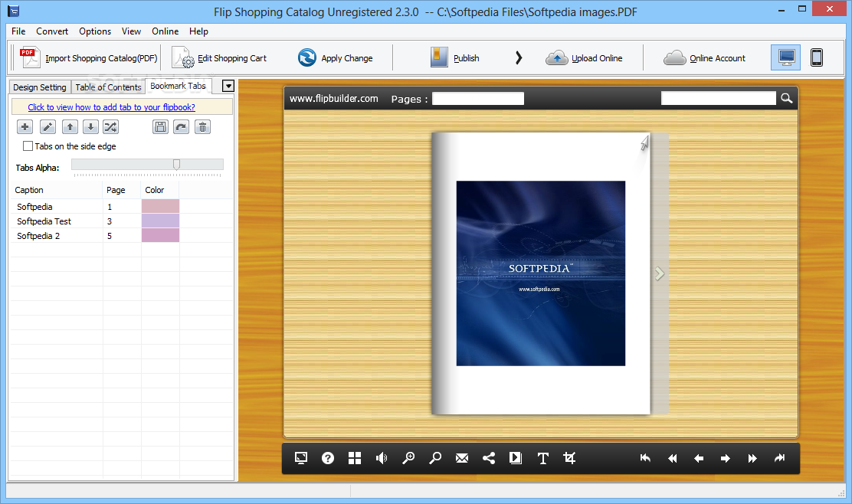Switch to Table of Contents tab
Image resolution: width=852 pixels, height=504 pixels.
[108, 87]
